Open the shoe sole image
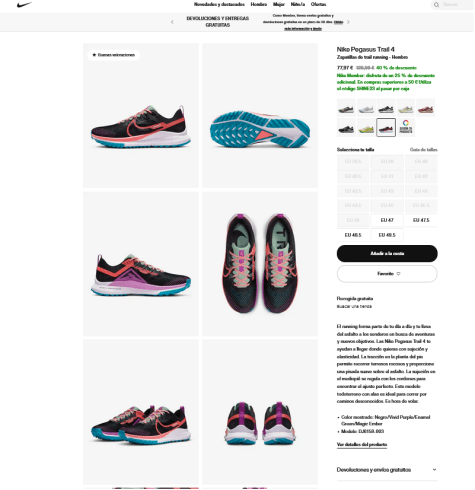 coord(260,115)
